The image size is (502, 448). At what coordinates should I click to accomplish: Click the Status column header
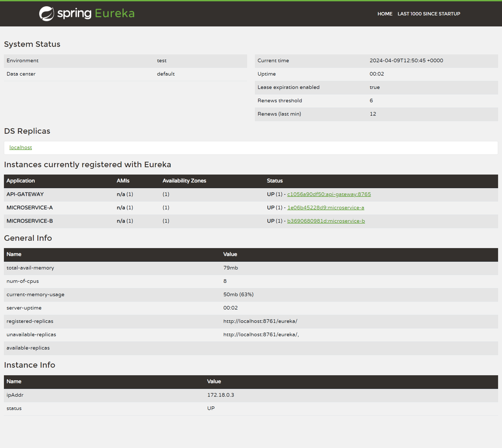[275, 181]
